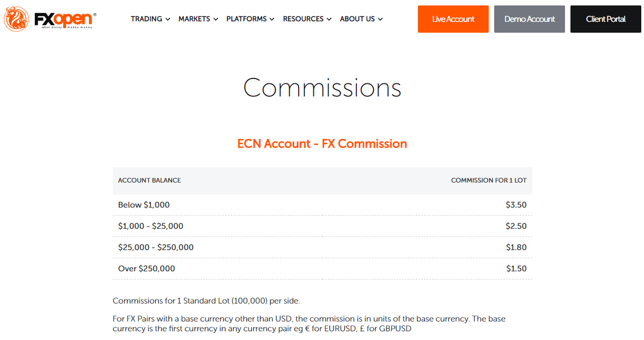This screenshot has height=340, width=644.
Task: Select the $1,000 - $25,000 balance row
Action: coord(322,226)
